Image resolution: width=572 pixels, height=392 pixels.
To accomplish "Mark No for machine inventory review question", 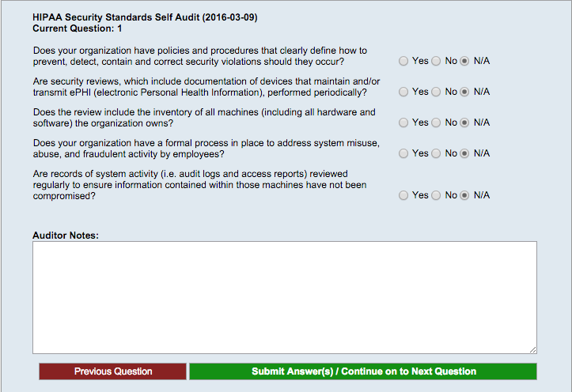I will [436, 122].
